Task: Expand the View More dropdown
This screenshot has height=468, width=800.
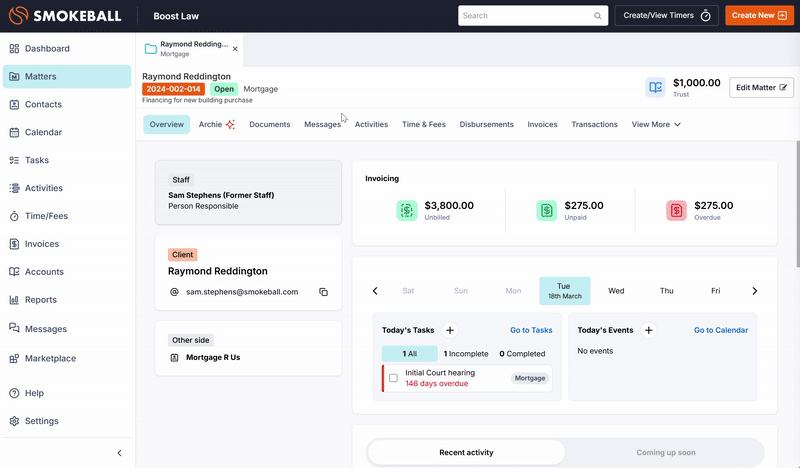Action: (656, 125)
